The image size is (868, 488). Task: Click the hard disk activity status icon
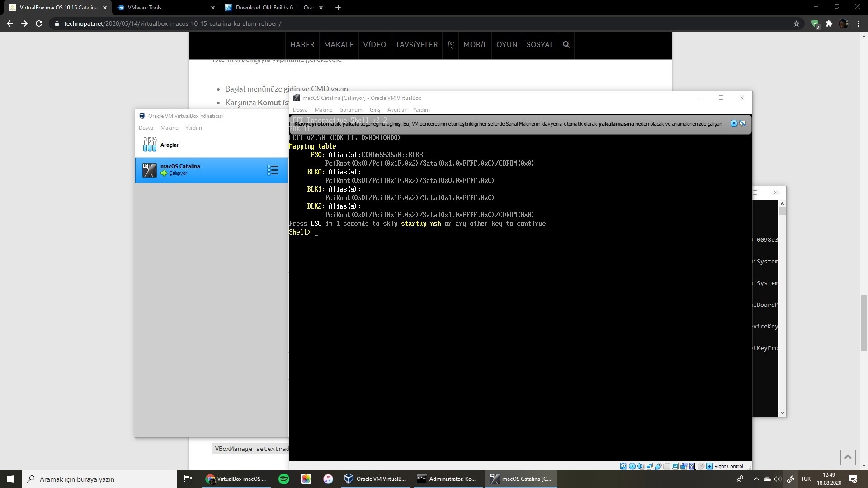[x=623, y=466]
